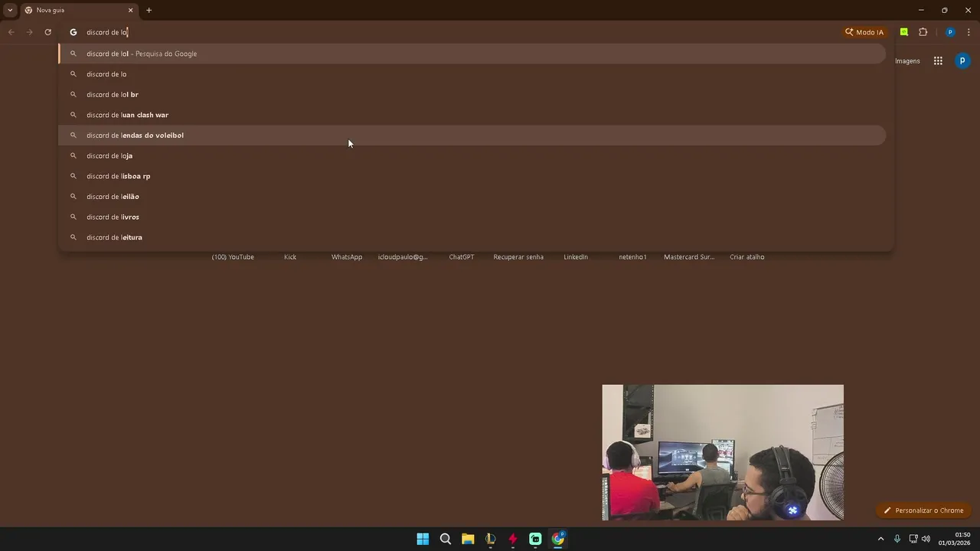Open League of Legends from the taskbar
Screen dimensions: 980x551
click(x=491, y=539)
